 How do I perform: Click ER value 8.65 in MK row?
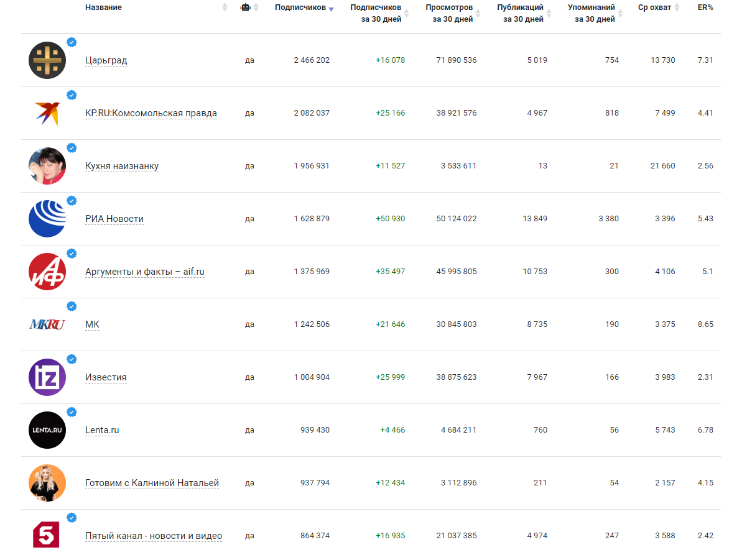tap(705, 324)
